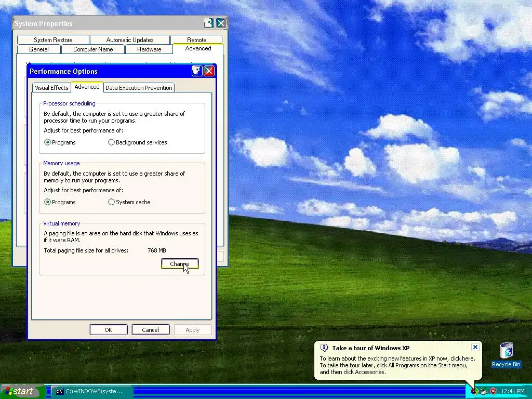Screen dimensions: 532x399
Task: Click the 768 MB paging file size value
Action: (157, 250)
